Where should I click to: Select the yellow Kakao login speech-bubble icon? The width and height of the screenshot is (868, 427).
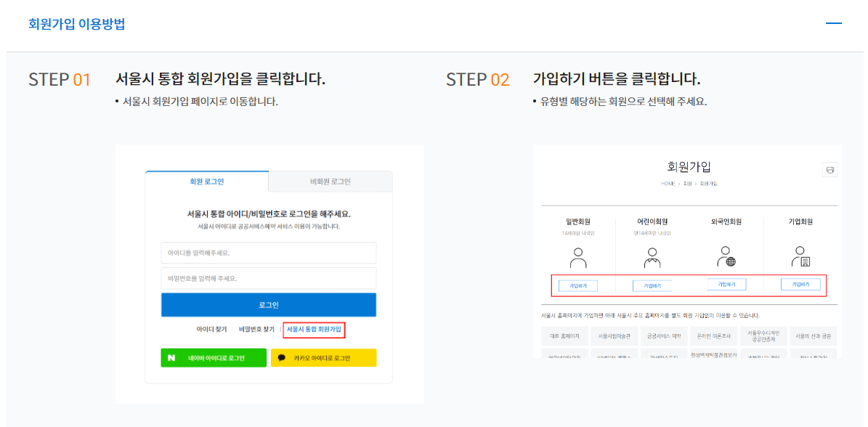pos(283,357)
